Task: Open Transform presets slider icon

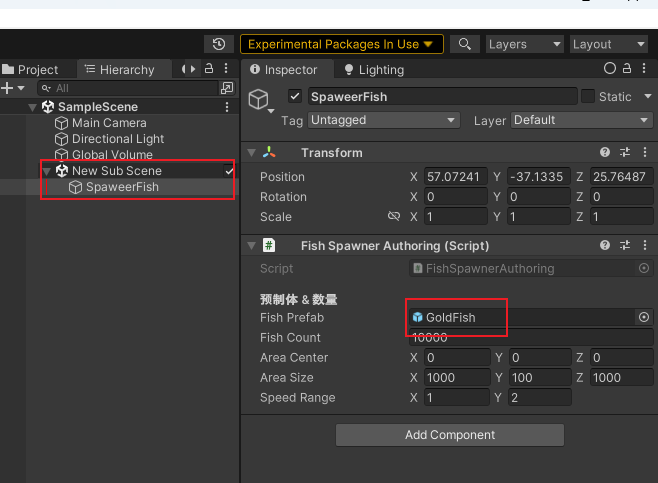Action: pyautogui.click(x=625, y=152)
